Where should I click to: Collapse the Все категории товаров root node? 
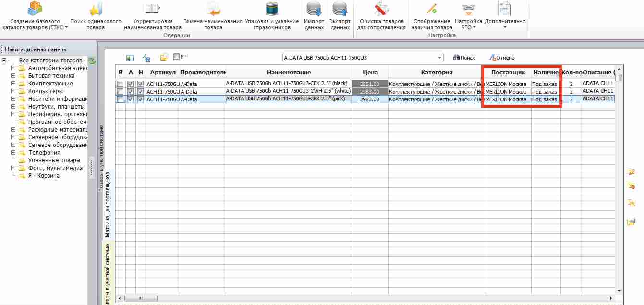(x=4, y=61)
